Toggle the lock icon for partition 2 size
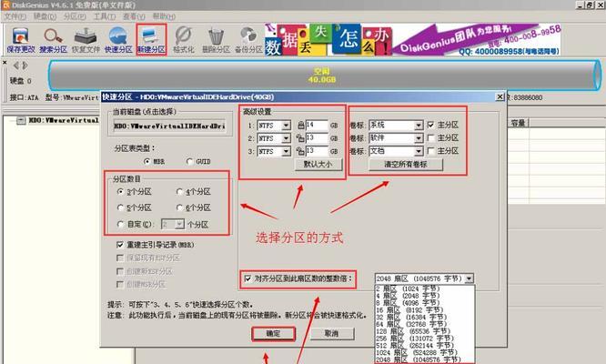The height and width of the screenshot is (364, 606). point(300,138)
